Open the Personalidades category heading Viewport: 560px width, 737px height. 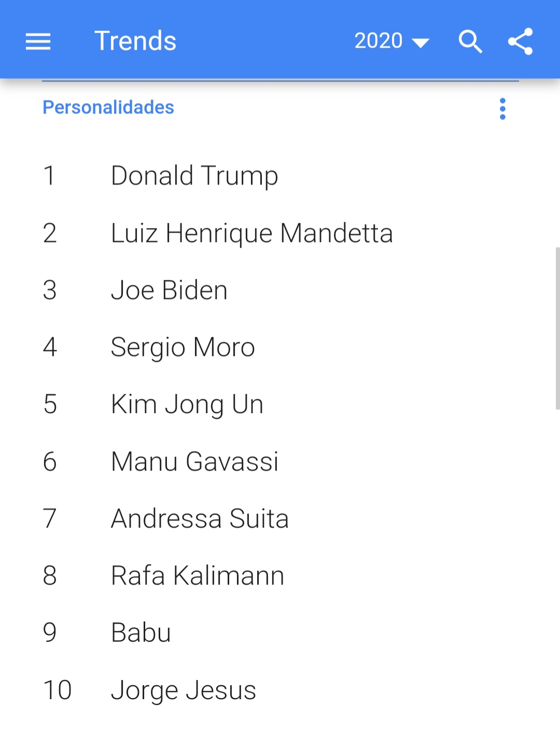[x=108, y=107]
